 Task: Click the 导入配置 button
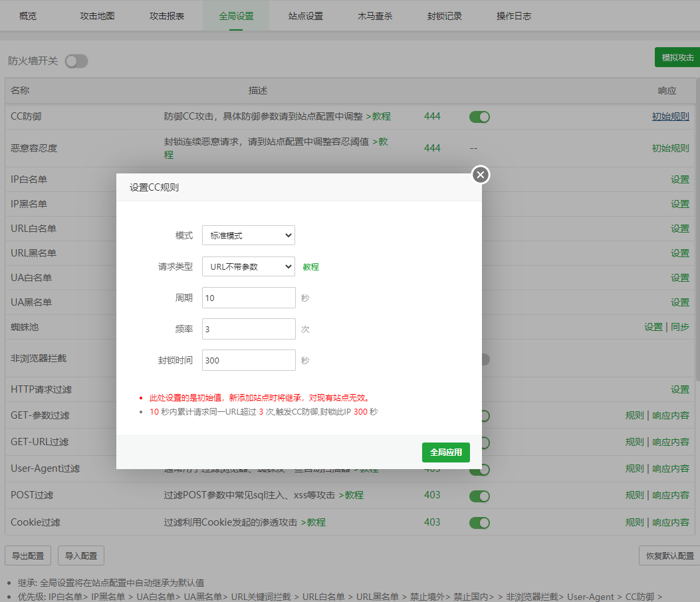pyautogui.click(x=81, y=555)
